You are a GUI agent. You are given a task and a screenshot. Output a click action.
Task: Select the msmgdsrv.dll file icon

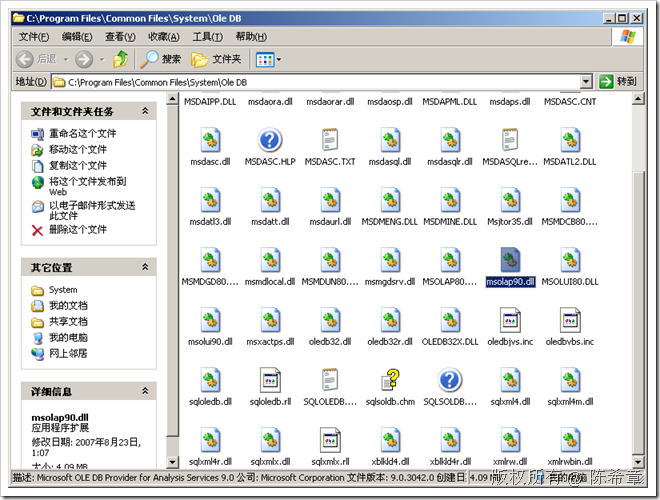pyautogui.click(x=390, y=260)
